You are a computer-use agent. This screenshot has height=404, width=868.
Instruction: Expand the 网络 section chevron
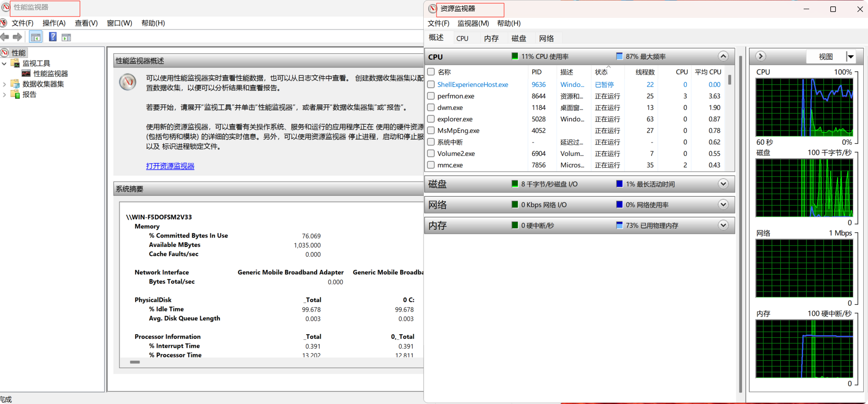pos(723,205)
